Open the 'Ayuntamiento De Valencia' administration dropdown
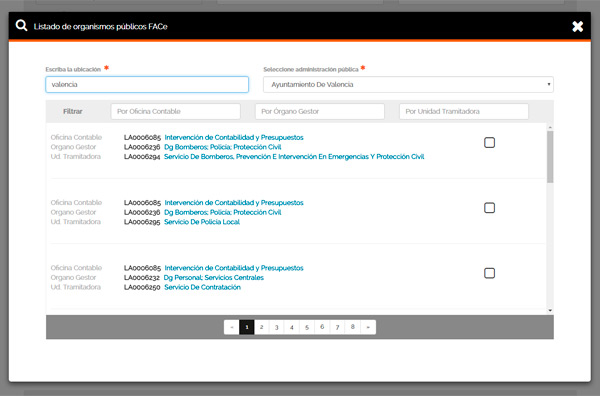Image resolution: width=600 pixels, height=396 pixels. (x=408, y=85)
